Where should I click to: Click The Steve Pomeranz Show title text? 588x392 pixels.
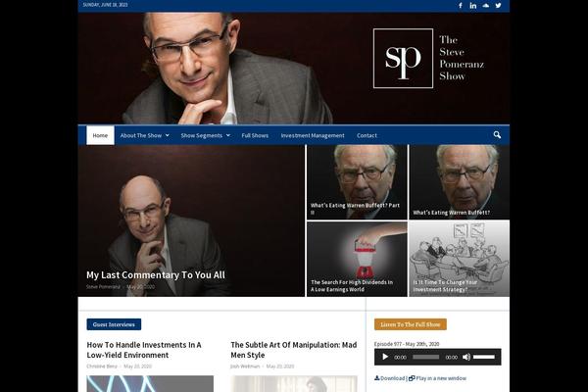[462, 58]
